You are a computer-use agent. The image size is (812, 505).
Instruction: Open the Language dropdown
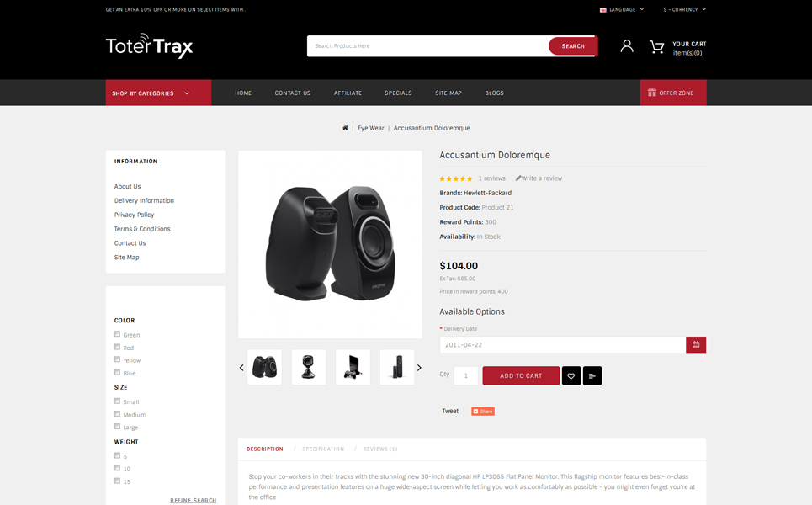622,9
